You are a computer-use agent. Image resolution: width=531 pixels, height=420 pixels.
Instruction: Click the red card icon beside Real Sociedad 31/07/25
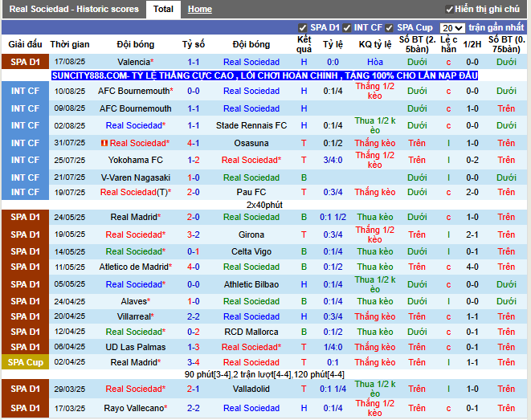pos(104,143)
